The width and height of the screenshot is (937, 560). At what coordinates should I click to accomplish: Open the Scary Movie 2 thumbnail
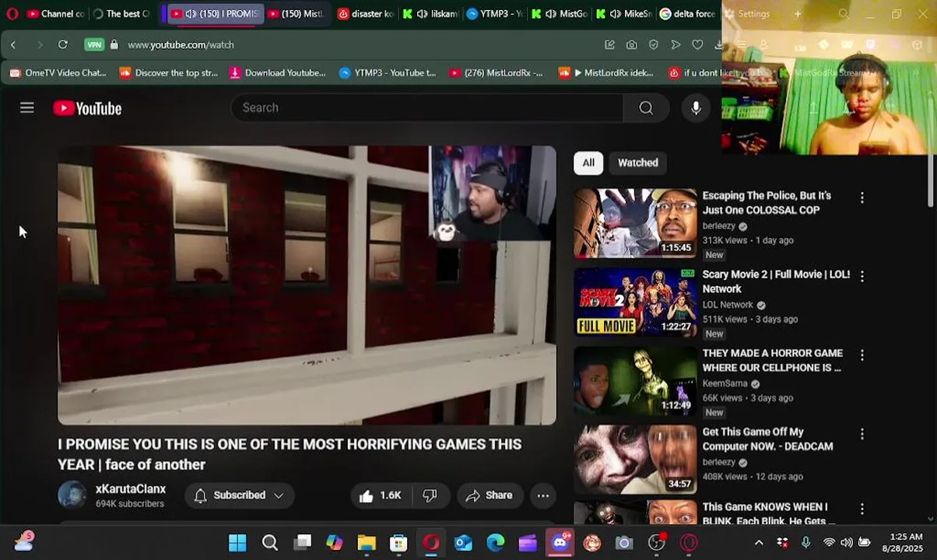coord(635,302)
